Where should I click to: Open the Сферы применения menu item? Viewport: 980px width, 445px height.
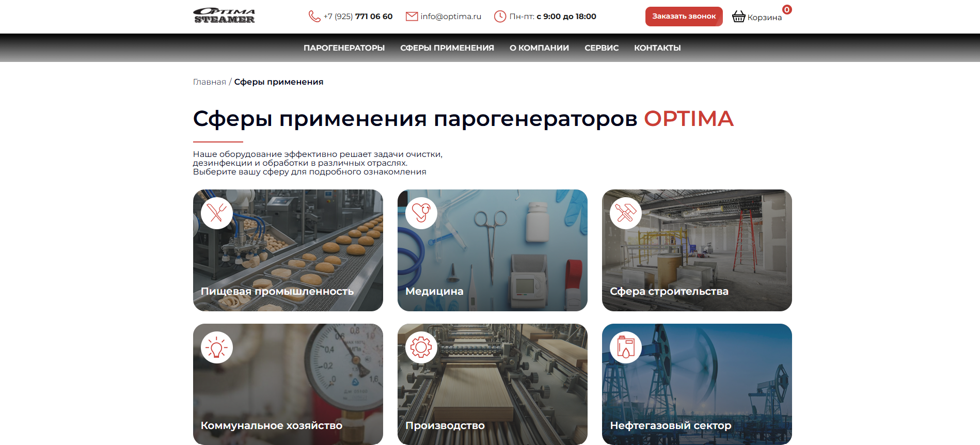coord(447,48)
